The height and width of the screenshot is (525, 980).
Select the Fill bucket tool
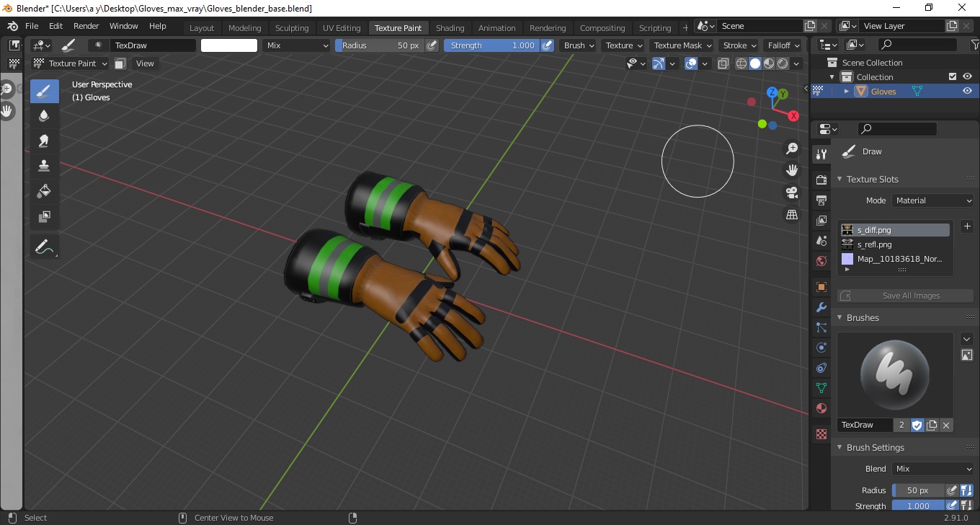[x=44, y=190]
